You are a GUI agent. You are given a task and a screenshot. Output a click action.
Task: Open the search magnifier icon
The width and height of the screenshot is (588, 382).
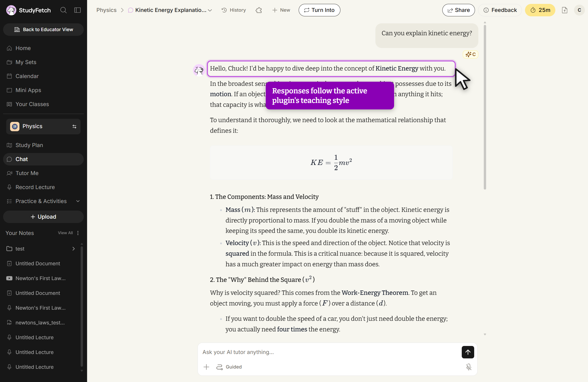pos(64,10)
